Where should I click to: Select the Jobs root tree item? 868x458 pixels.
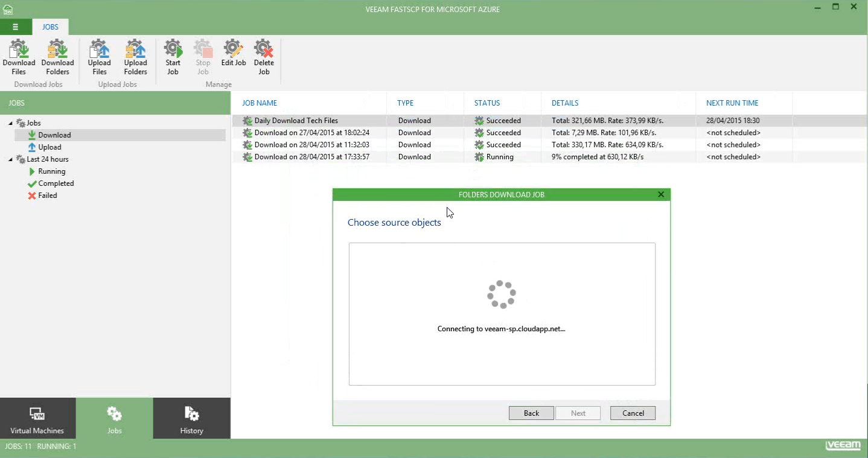click(x=34, y=123)
